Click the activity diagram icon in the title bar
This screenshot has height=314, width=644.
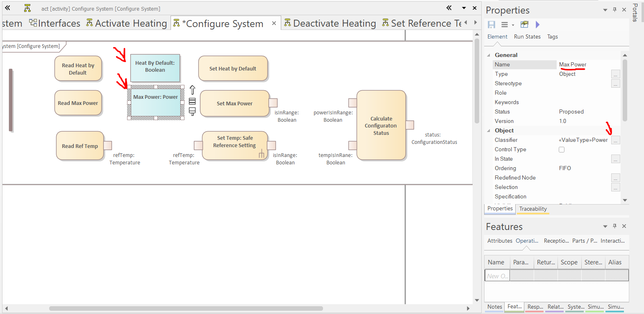27,8
